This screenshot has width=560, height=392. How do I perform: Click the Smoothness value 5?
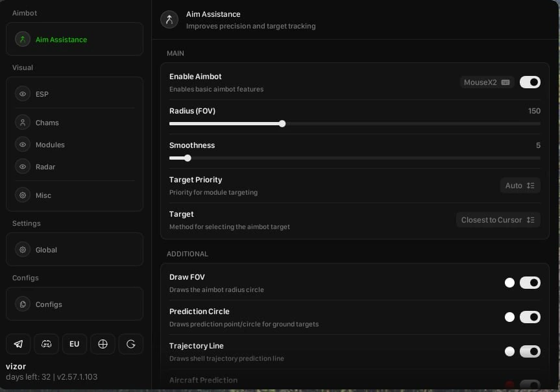tap(538, 145)
